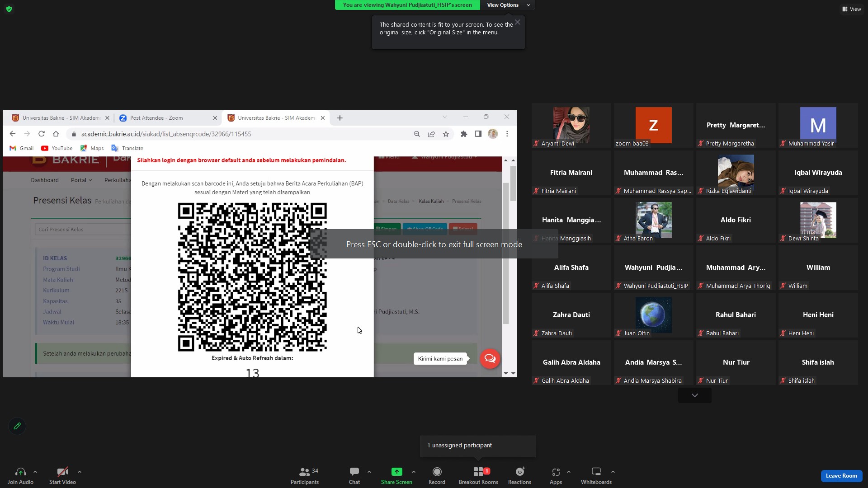The height and width of the screenshot is (488, 868).
Task: Open a new browser tab with plus icon
Action: pyautogui.click(x=340, y=118)
